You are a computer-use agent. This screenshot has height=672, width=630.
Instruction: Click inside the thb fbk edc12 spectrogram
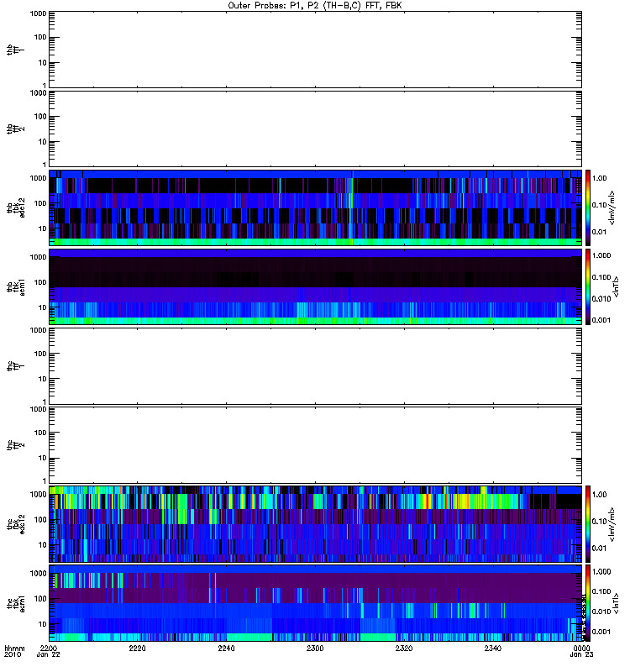tap(315, 207)
